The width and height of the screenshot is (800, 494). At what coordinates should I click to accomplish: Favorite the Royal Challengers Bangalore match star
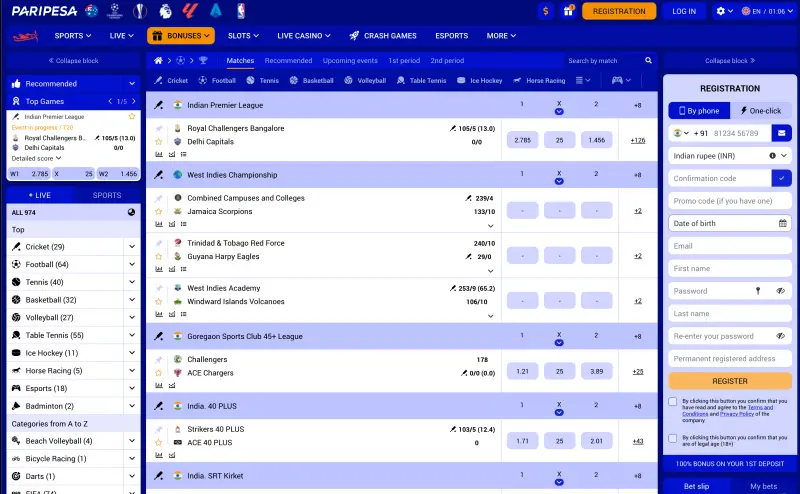(158, 142)
